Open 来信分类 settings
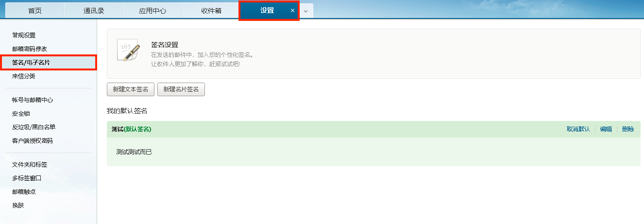The width and height of the screenshot is (644, 224). (x=24, y=76)
